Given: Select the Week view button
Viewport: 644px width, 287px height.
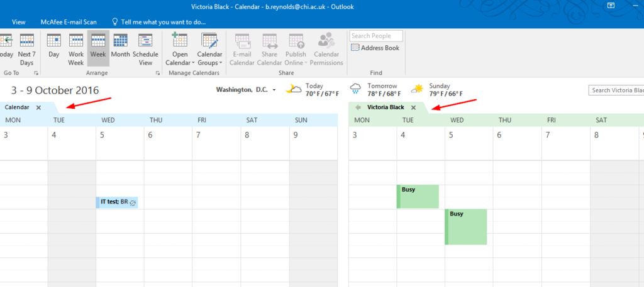Looking at the screenshot, I should [x=98, y=48].
